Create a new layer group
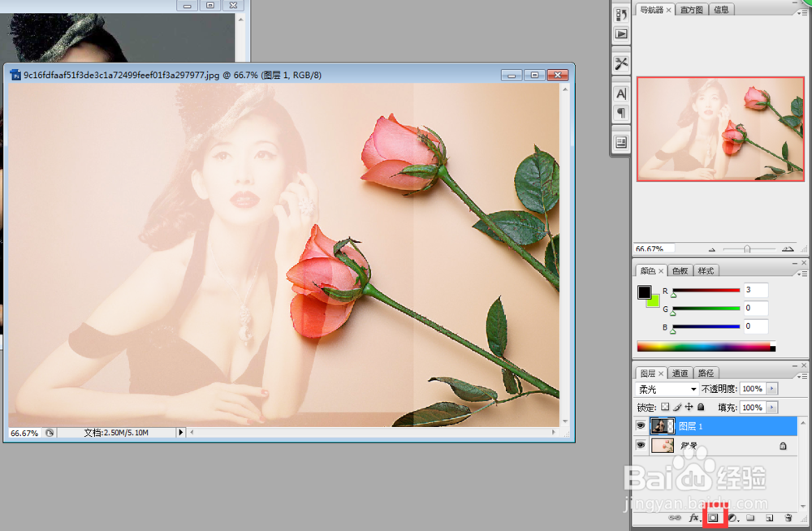Viewport: 812px width, 531px height. click(750, 517)
